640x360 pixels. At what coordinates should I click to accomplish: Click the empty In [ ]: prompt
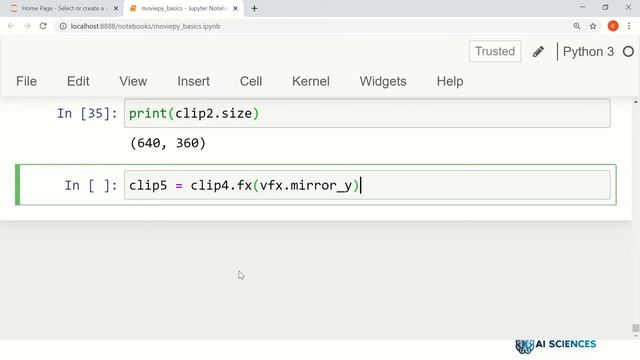[91, 186]
